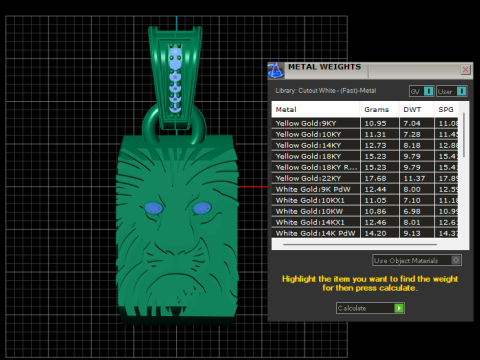480x360 pixels.
Task: Click the vertical scrollbar of metals table
Action: (464, 135)
